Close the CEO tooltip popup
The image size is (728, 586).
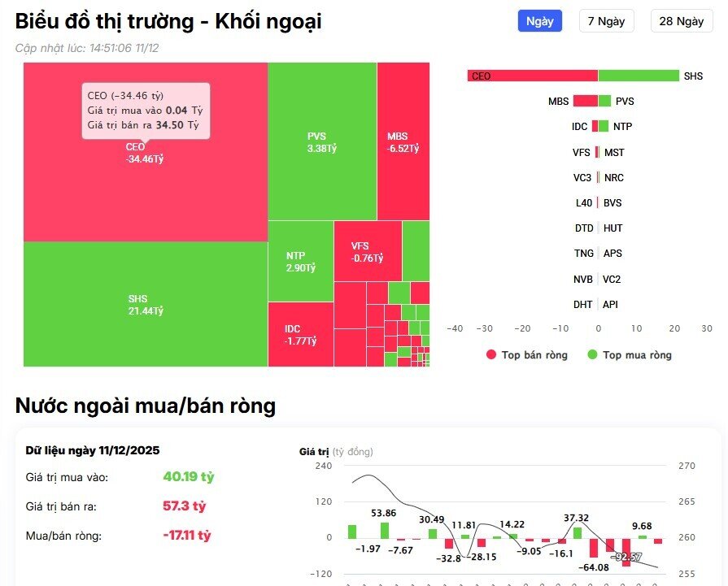(x=146, y=110)
